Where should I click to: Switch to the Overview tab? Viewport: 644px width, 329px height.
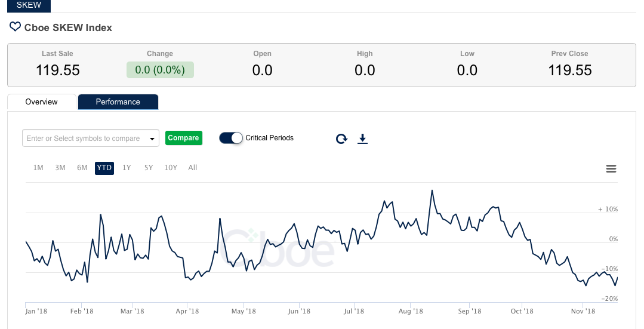(x=42, y=102)
